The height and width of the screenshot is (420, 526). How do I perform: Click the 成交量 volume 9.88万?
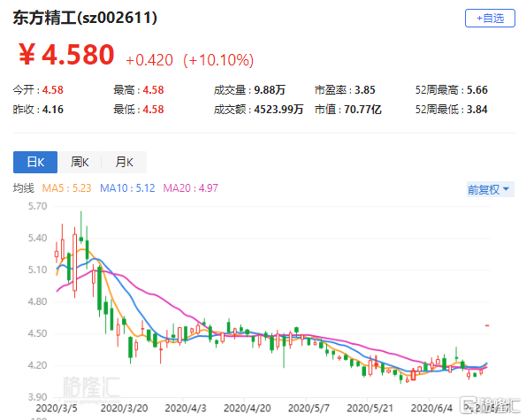[270, 90]
